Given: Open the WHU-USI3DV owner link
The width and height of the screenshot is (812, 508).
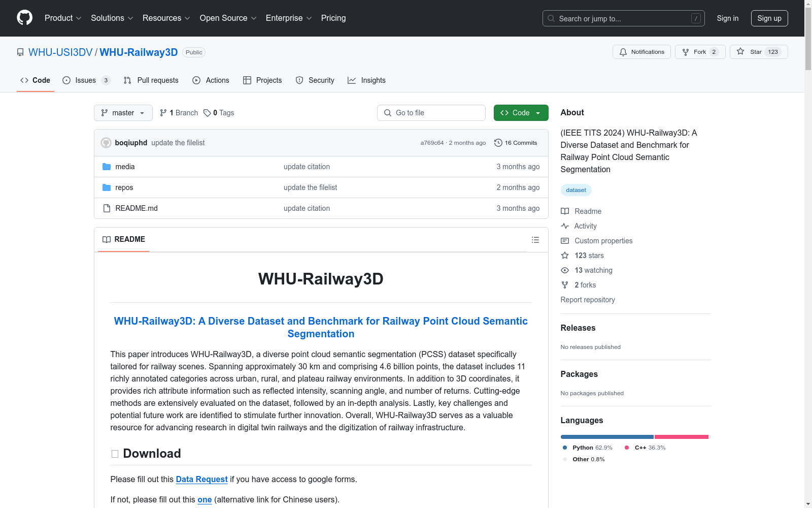Looking at the screenshot, I should [x=60, y=52].
